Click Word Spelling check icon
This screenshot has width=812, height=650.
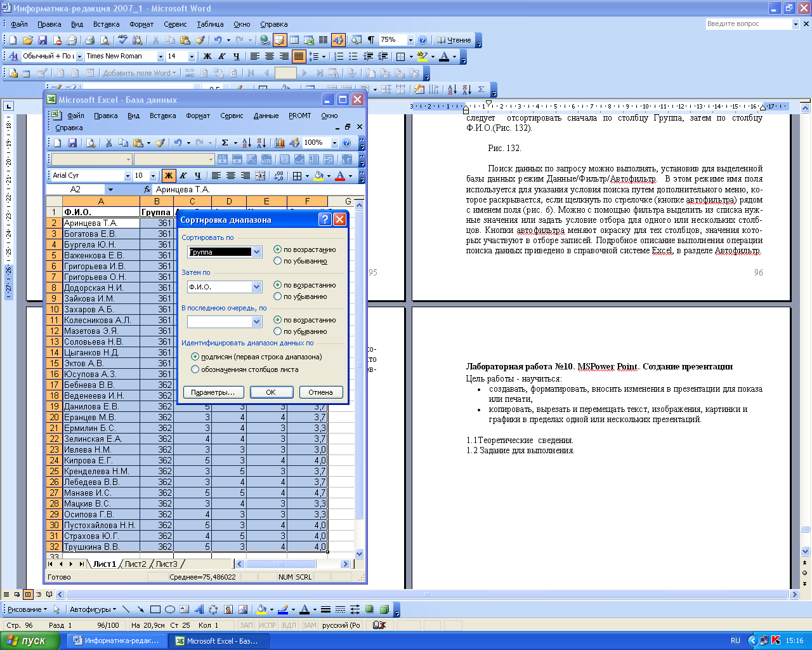tap(122, 40)
